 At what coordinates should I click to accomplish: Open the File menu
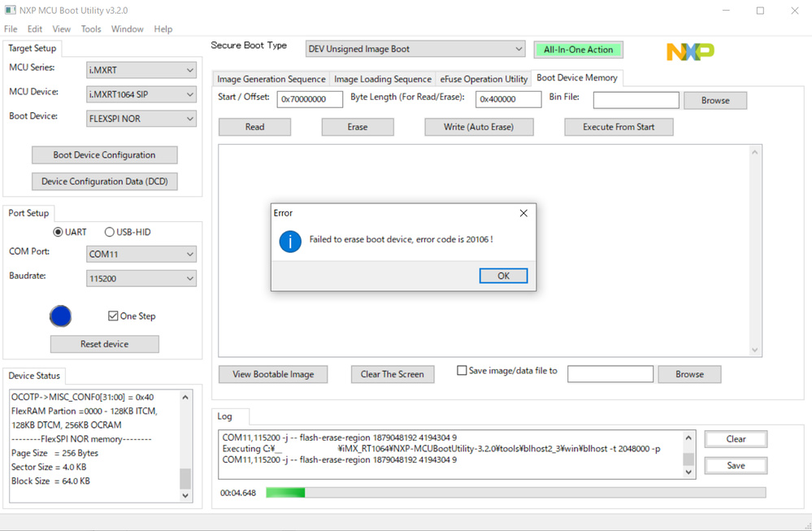pos(11,29)
